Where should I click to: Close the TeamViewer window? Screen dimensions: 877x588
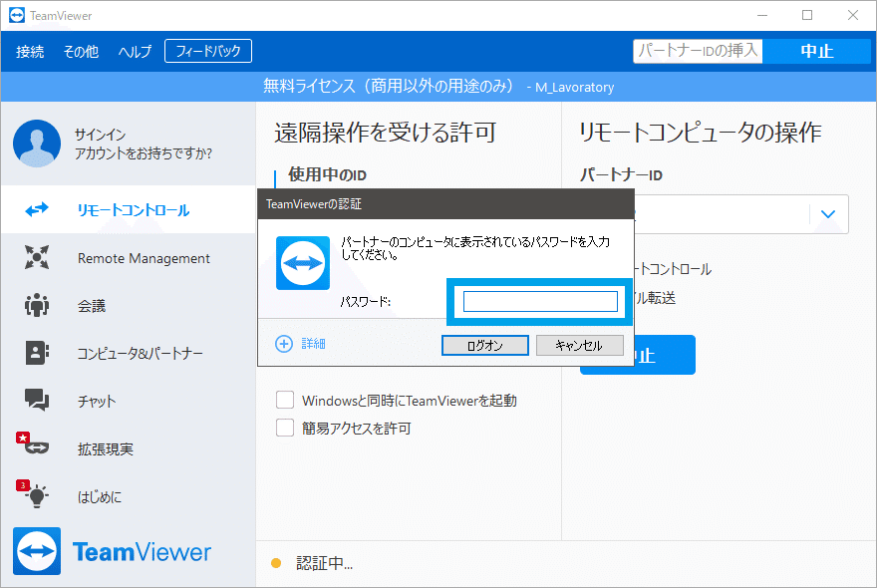[852, 15]
